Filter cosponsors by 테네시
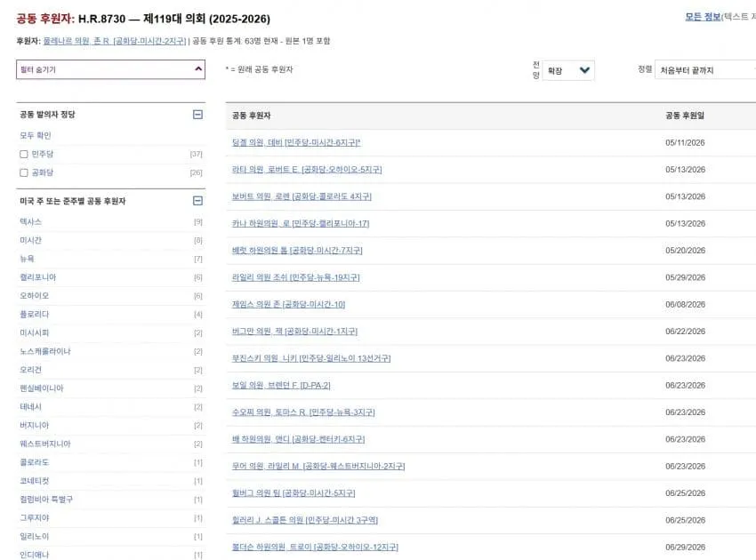This screenshot has height=560, width=756. point(30,407)
